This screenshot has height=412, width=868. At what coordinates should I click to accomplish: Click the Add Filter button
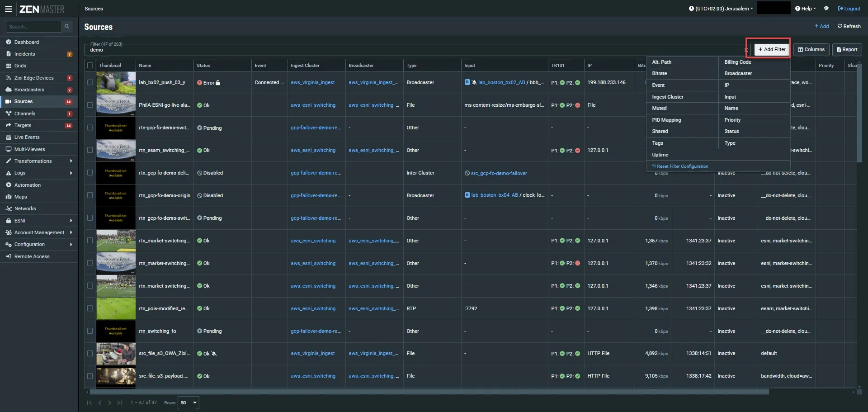(x=772, y=49)
